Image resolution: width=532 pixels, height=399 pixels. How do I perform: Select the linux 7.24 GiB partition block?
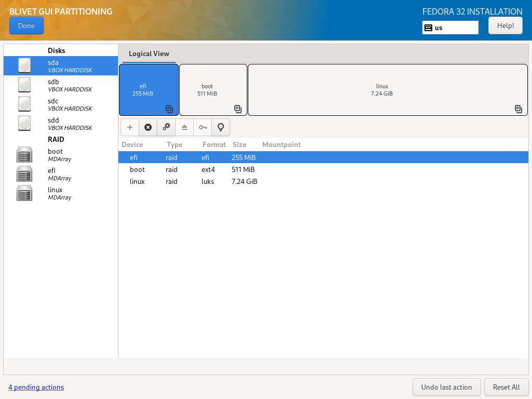pos(388,90)
